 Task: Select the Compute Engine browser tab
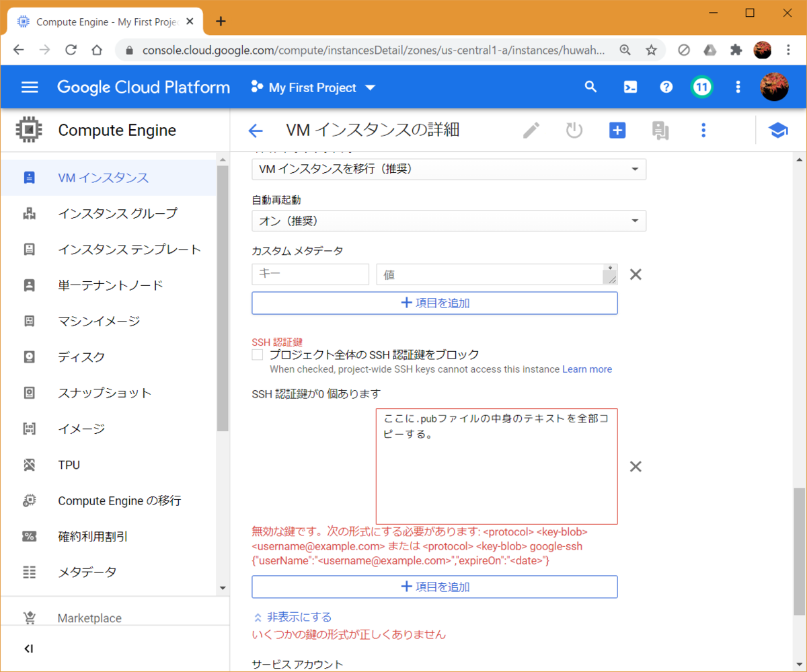(x=105, y=22)
